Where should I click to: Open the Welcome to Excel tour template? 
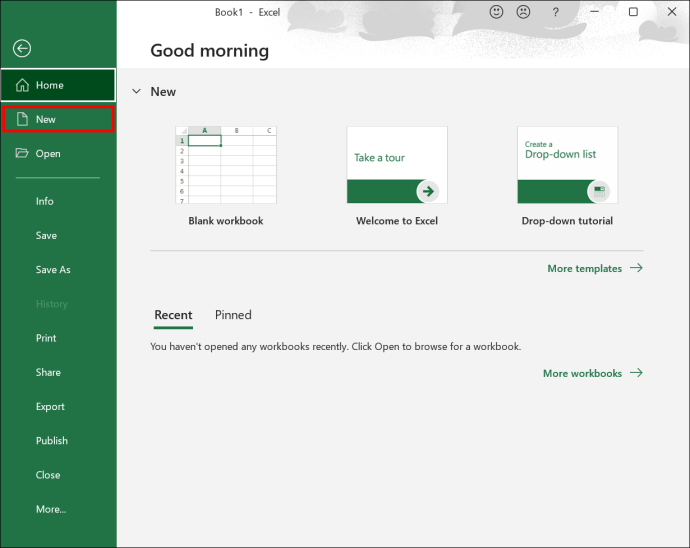[x=397, y=165]
